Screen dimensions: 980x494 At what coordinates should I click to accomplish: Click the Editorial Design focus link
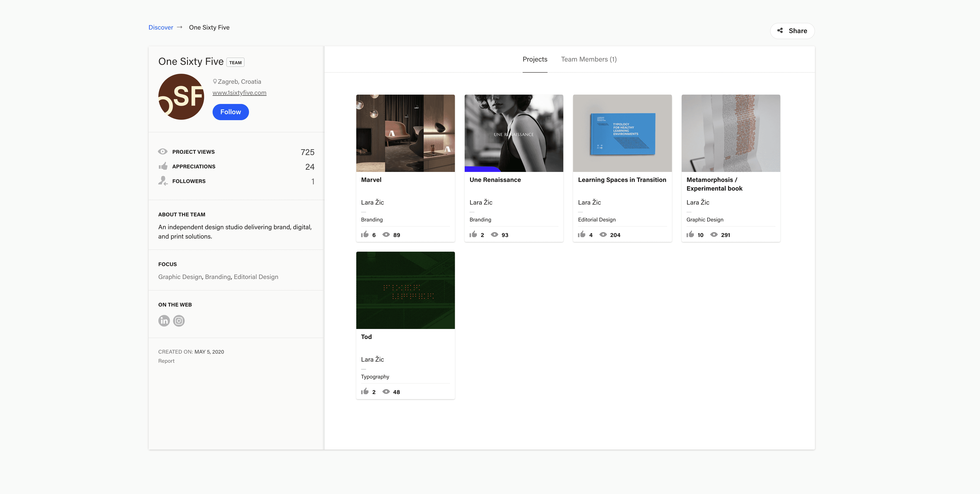256,277
